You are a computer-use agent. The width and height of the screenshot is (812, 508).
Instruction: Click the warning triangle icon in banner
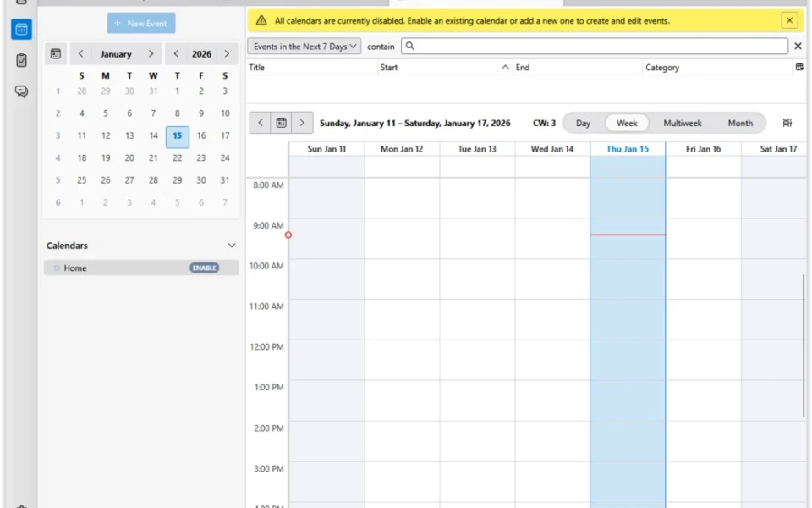pos(261,20)
